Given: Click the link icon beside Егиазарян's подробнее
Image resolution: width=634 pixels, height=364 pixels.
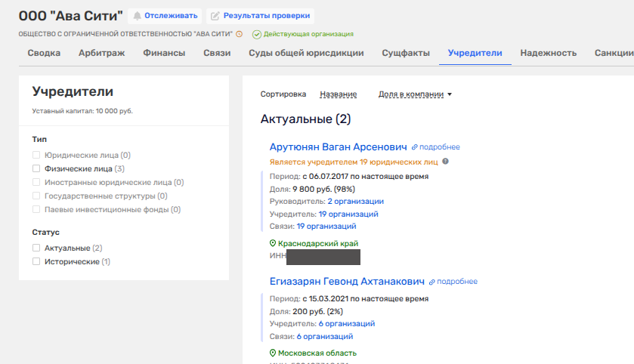Looking at the screenshot, I should (x=431, y=282).
